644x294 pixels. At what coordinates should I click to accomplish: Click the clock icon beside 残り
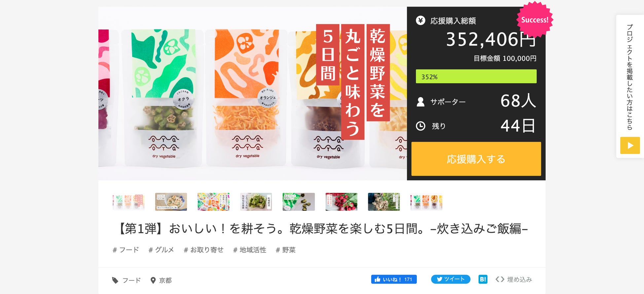[420, 126]
